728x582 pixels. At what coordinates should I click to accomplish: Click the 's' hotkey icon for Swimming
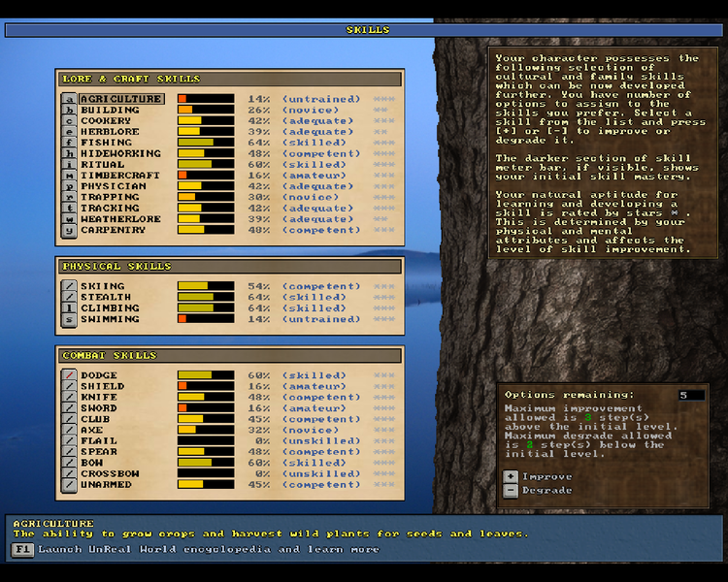[69, 319]
